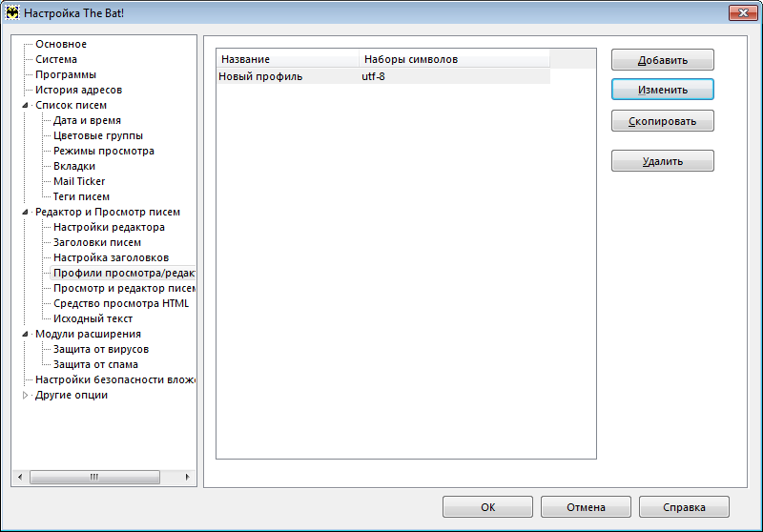This screenshot has width=763, height=532.
Task: Confirm settings with OK
Action: click(x=487, y=506)
